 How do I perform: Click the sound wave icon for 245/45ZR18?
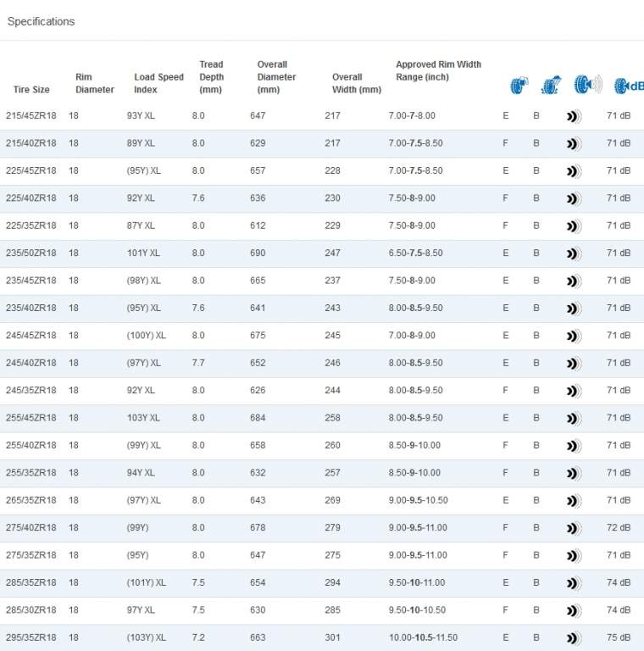pyautogui.click(x=574, y=337)
